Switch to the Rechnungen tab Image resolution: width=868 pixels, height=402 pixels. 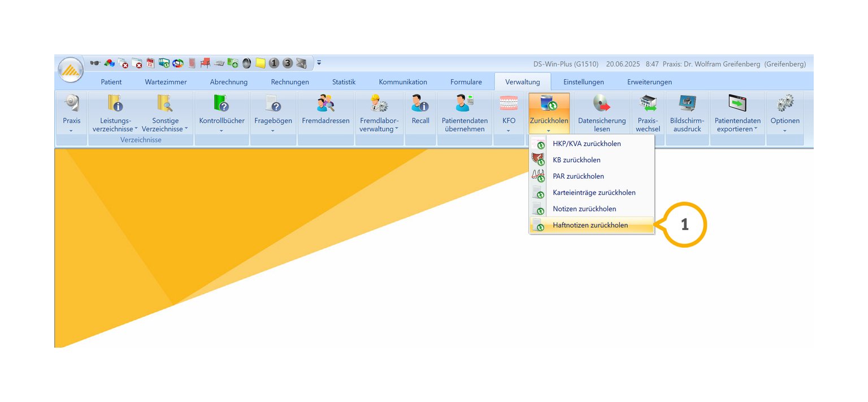point(290,82)
